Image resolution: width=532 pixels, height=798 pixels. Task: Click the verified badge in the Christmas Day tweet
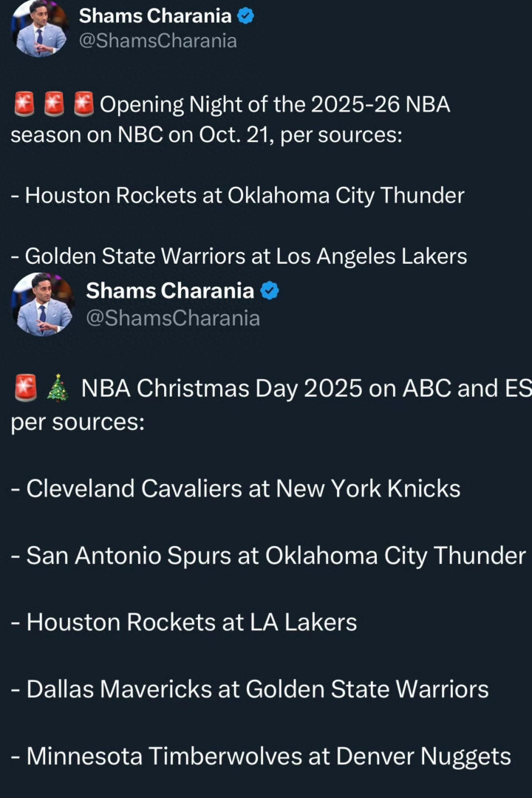click(x=270, y=291)
